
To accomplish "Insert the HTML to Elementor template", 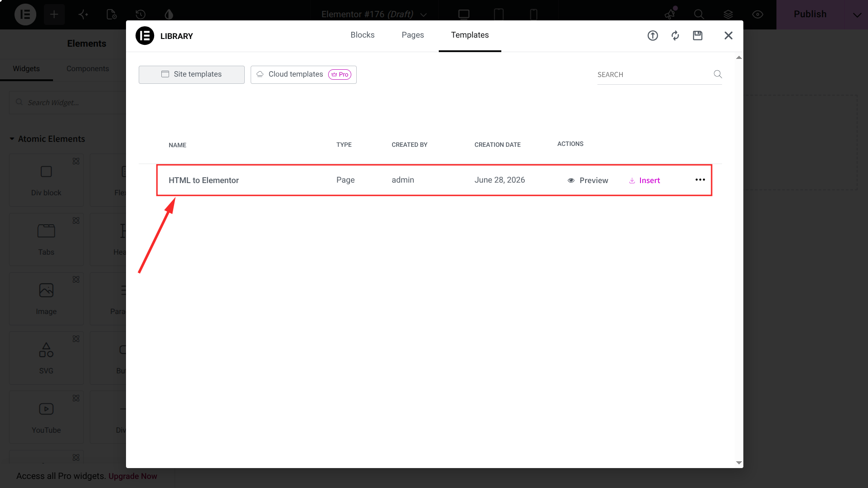I will 645,180.
